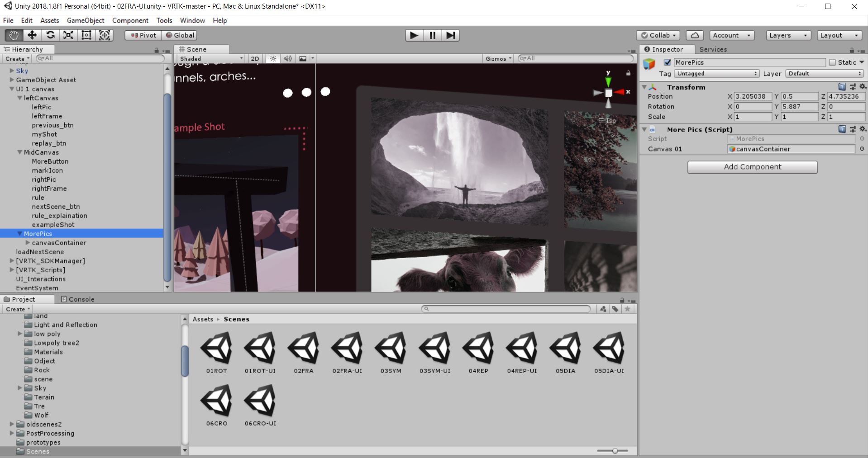Image resolution: width=868 pixels, height=458 pixels.
Task: Click the search by label icon in Project
Action: coord(615,309)
